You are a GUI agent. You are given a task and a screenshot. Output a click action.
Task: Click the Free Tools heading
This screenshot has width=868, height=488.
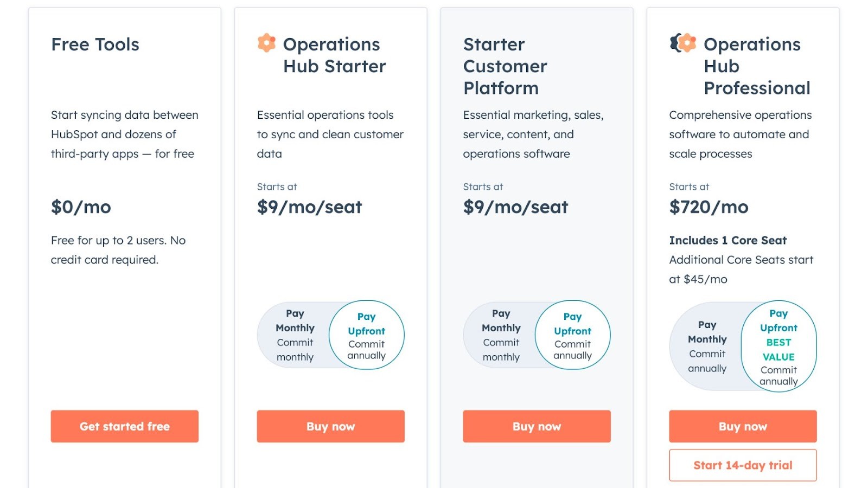coord(95,45)
